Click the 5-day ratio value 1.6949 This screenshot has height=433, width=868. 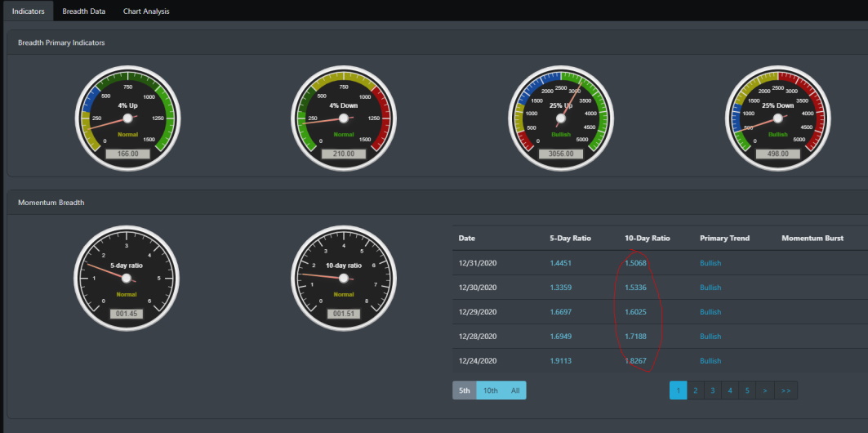[x=561, y=336]
